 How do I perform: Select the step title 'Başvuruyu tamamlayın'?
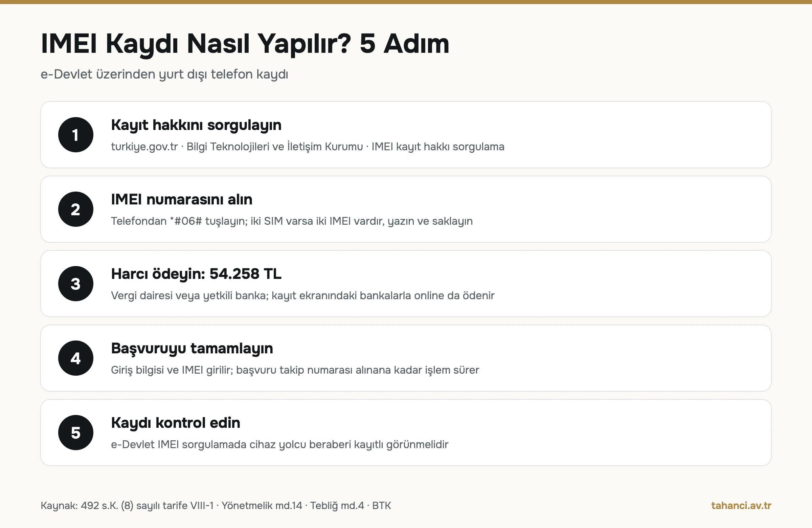192,349
